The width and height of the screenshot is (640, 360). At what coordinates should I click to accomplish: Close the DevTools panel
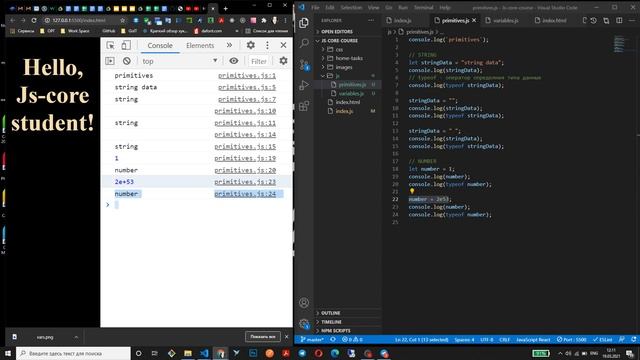[x=283, y=45]
